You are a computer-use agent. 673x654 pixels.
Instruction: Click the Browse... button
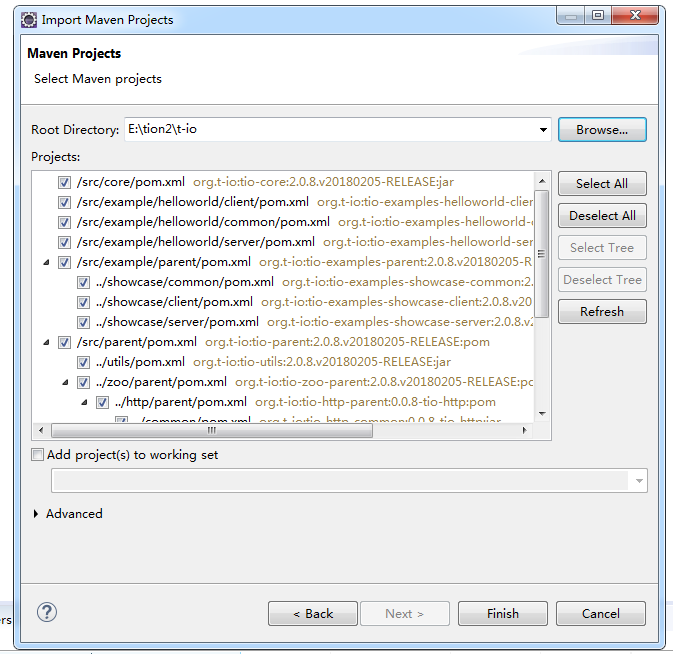[x=602, y=130]
